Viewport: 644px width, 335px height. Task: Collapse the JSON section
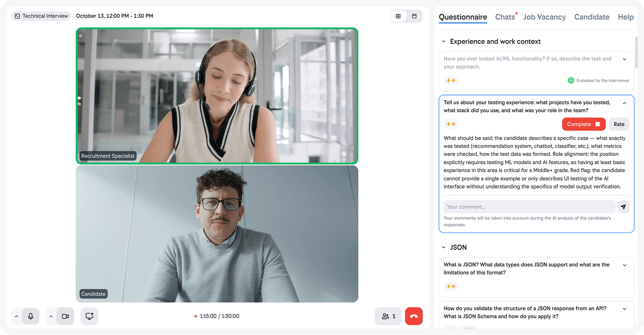pyautogui.click(x=444, y=247)
